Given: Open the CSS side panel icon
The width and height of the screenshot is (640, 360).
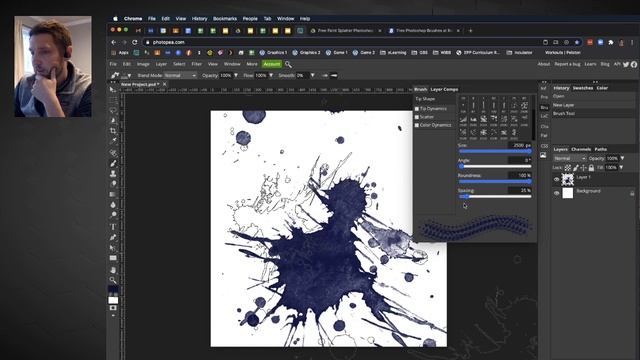Looking at the screenshot, I should [544, 146].
